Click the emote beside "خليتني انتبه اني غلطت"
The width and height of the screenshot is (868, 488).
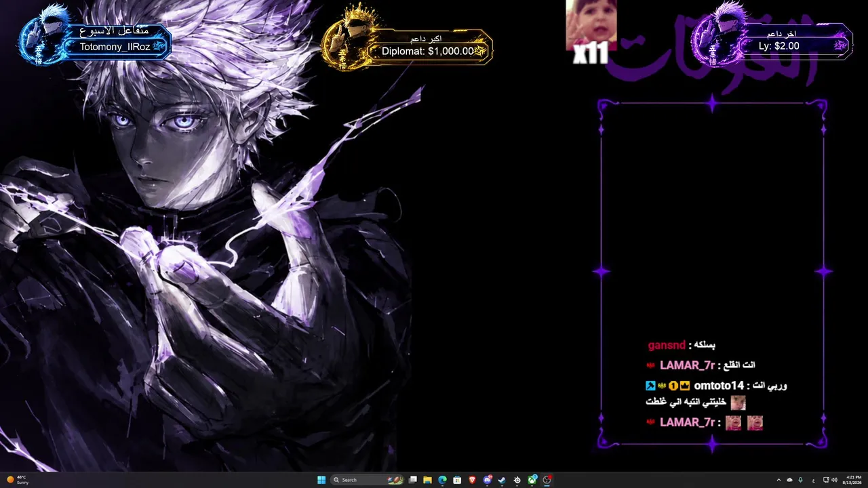738,403
